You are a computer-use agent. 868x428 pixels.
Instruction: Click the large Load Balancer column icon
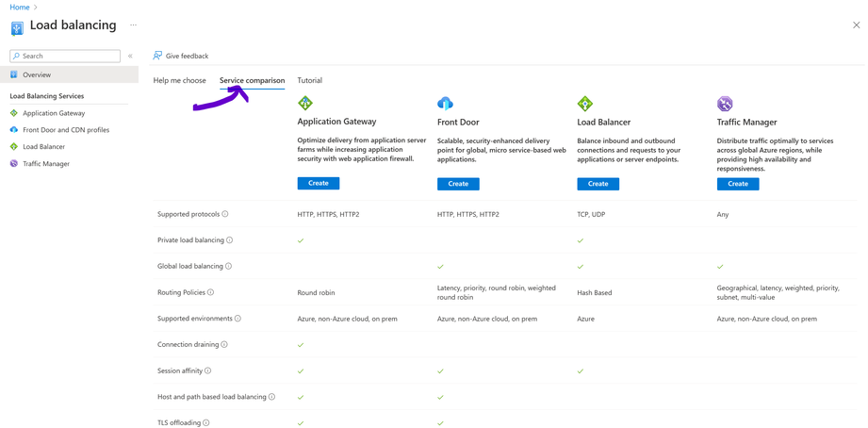pyautogui.click(x=585, y=103)
